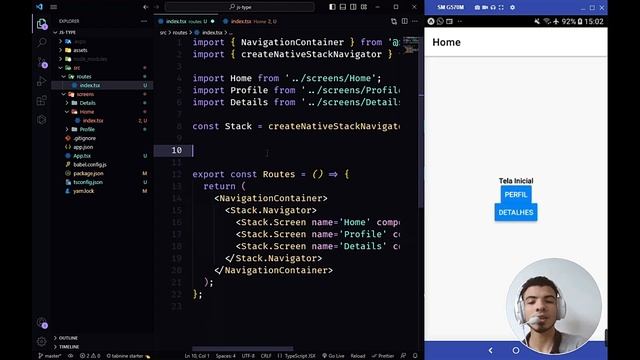Split the editor right
640x360 pixels.
pos(404,21)
